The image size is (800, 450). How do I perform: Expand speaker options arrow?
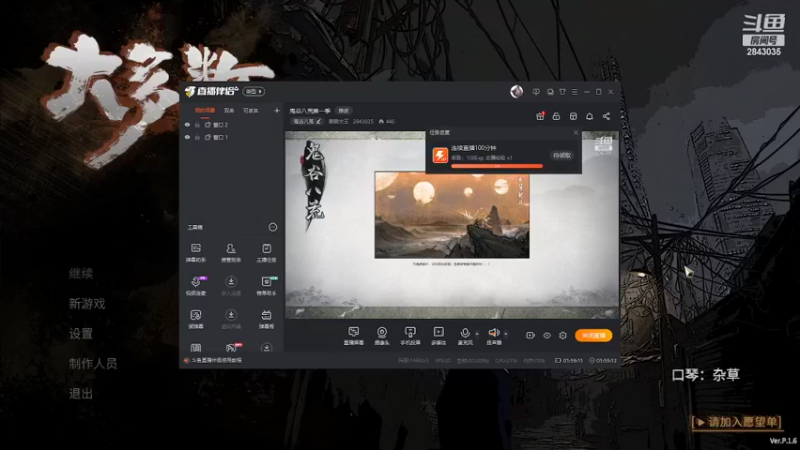pos(506,334)
